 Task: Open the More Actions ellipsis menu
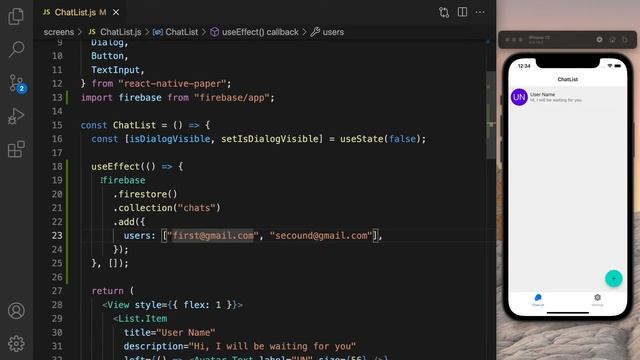tap(480, 12)
